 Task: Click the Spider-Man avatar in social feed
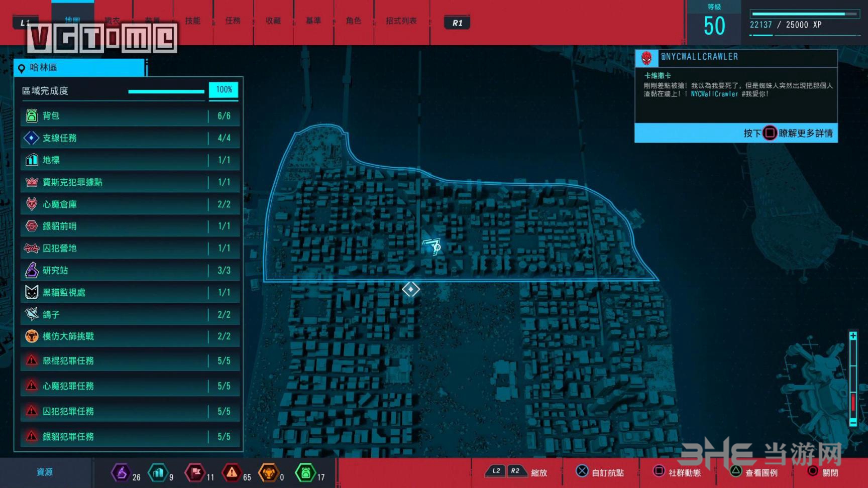coord(646,58)
